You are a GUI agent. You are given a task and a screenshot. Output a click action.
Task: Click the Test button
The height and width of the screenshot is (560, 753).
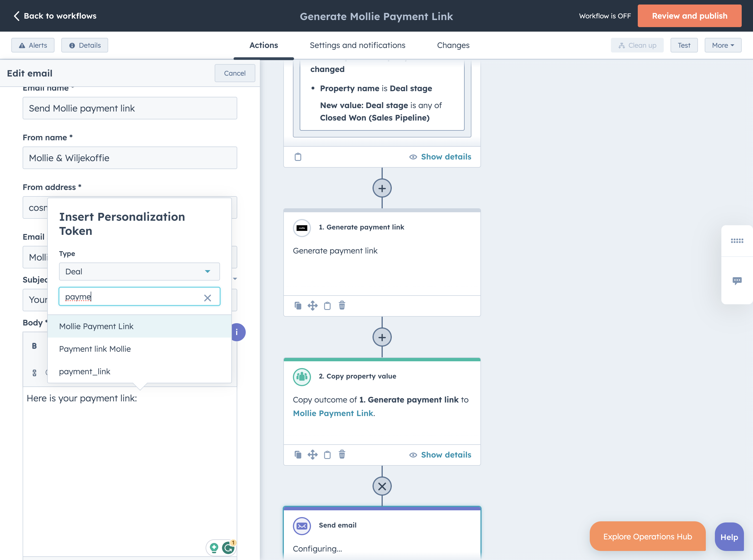[x=684, y=45]
